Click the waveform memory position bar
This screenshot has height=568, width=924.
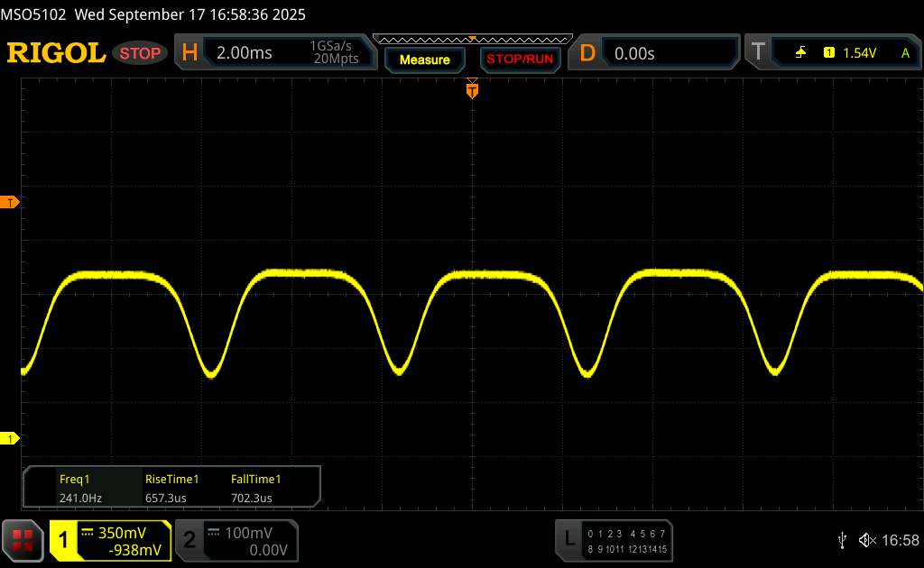(472, 39)
